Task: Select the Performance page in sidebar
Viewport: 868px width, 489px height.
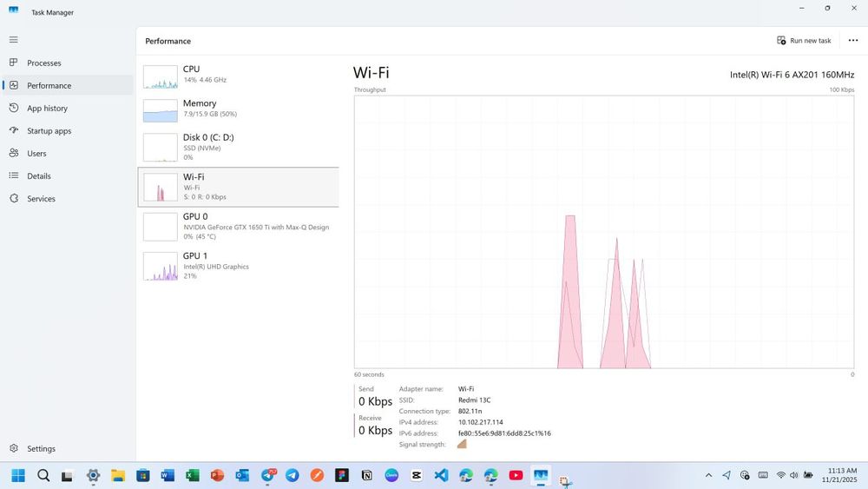Action: 68,85
